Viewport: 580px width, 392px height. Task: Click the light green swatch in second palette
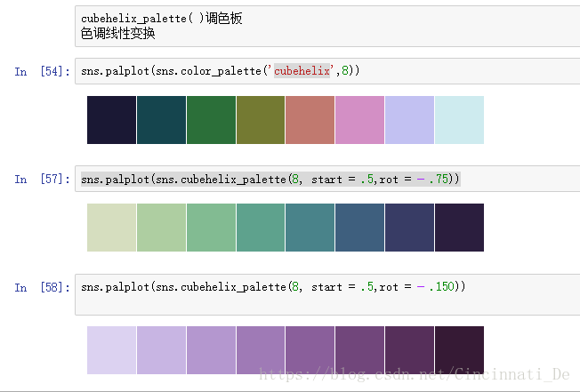tap(161, 228)
